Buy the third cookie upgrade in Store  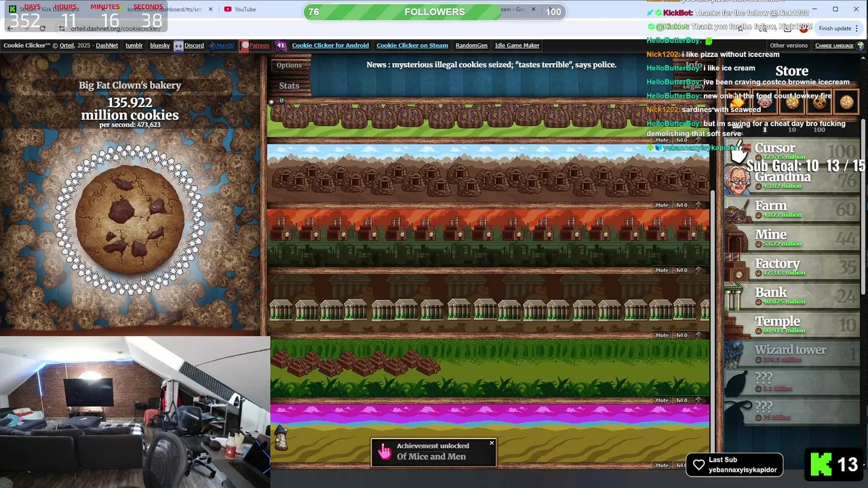(x=792, y=102)
